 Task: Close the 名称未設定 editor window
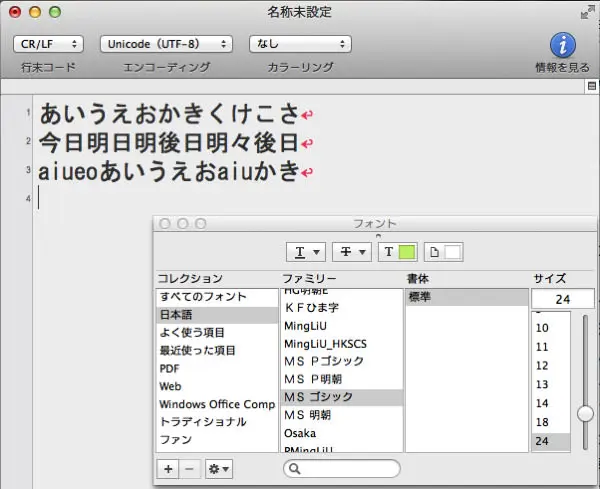(15, 12)
